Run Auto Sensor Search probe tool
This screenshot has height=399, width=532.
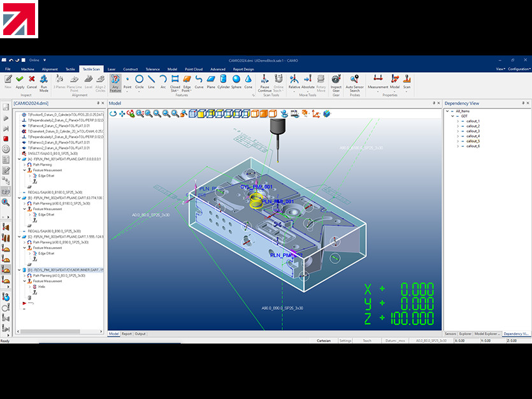pyautogui.click(x=354, y=83)
